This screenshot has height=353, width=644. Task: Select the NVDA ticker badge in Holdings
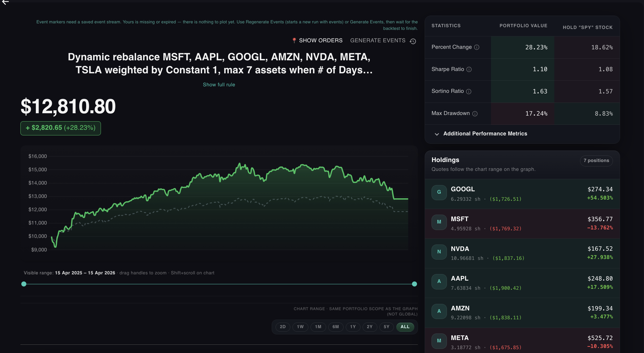click(x=439, y=252)
